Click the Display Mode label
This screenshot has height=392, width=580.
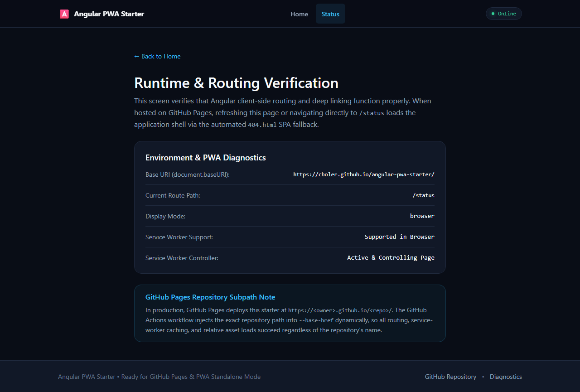(165, 216)
